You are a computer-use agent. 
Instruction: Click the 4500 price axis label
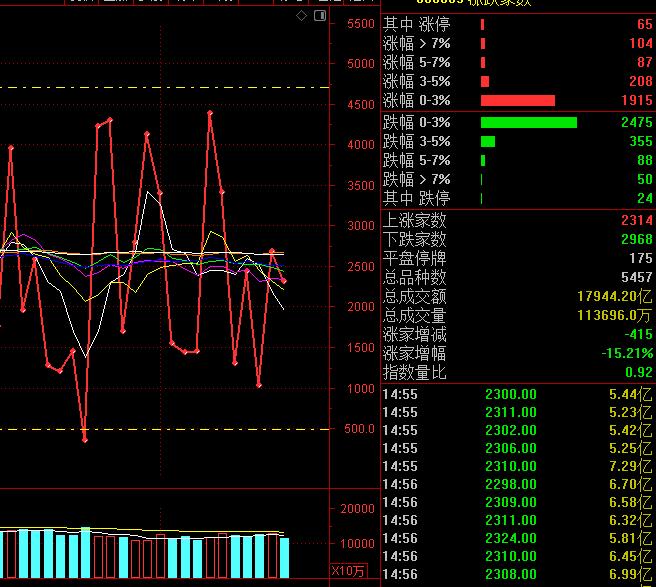point(361,105)
